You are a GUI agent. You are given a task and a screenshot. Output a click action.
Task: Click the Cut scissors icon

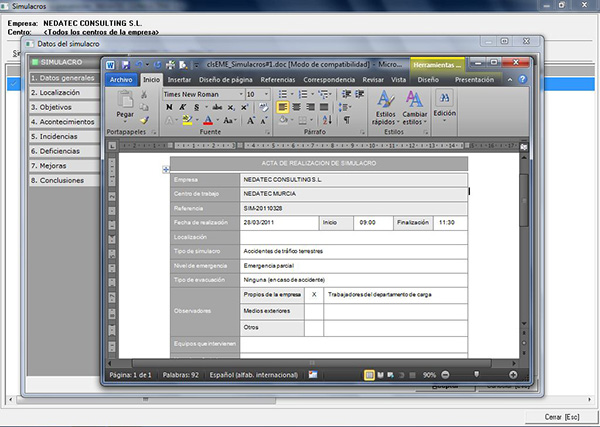[144, 95]
